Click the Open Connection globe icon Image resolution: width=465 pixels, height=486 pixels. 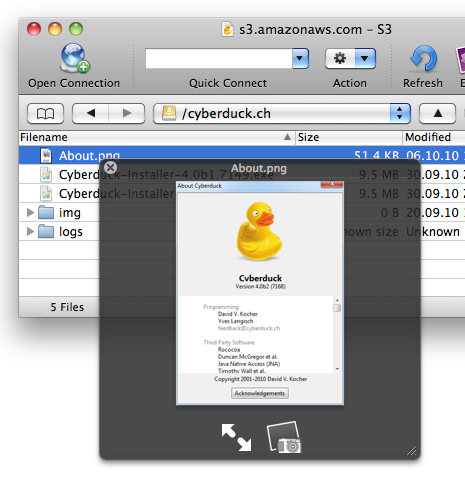(75, 58)
